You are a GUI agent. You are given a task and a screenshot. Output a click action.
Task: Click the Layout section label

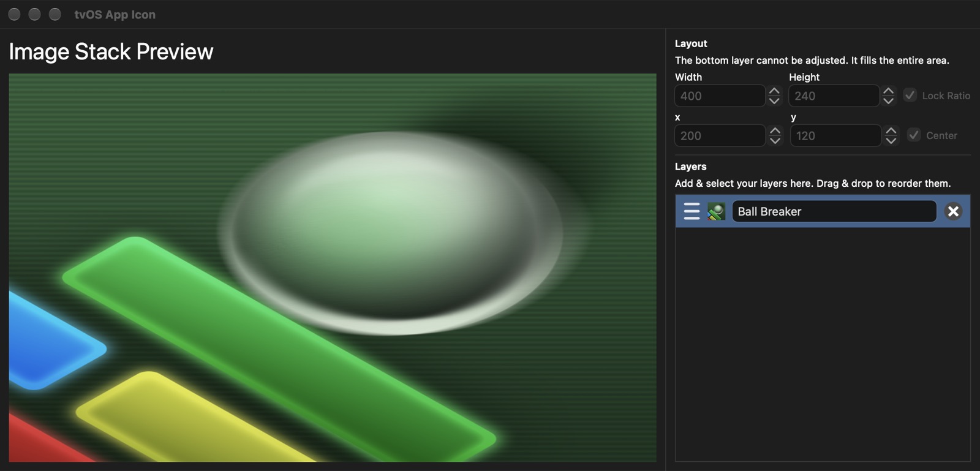[x=691, y=43]
